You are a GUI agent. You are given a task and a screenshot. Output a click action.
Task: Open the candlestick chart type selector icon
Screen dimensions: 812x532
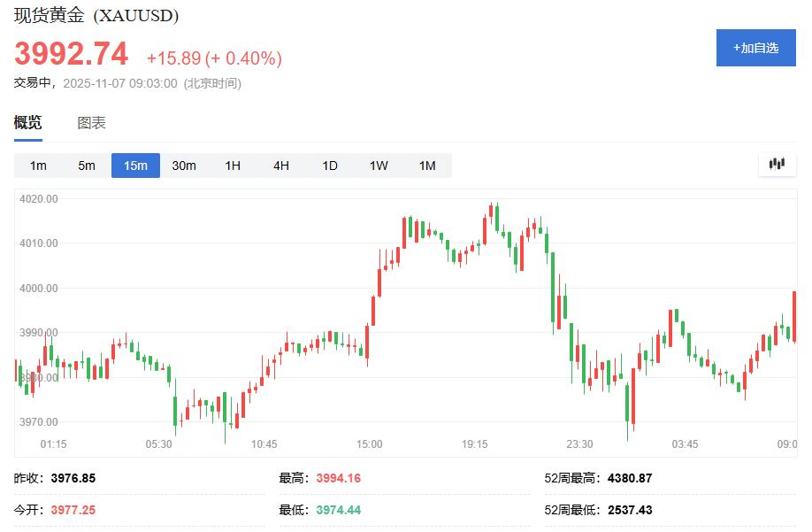click(777, 164)
